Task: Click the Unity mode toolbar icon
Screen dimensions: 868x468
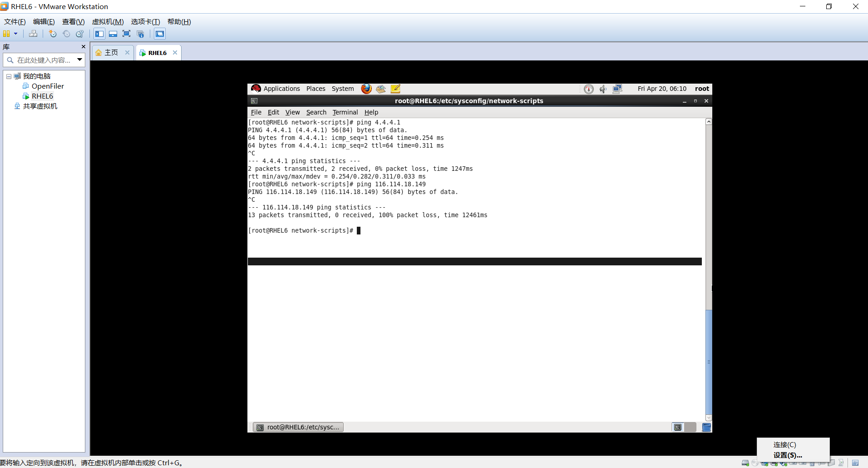Action: pyautogui.click(x=140, y=34)
